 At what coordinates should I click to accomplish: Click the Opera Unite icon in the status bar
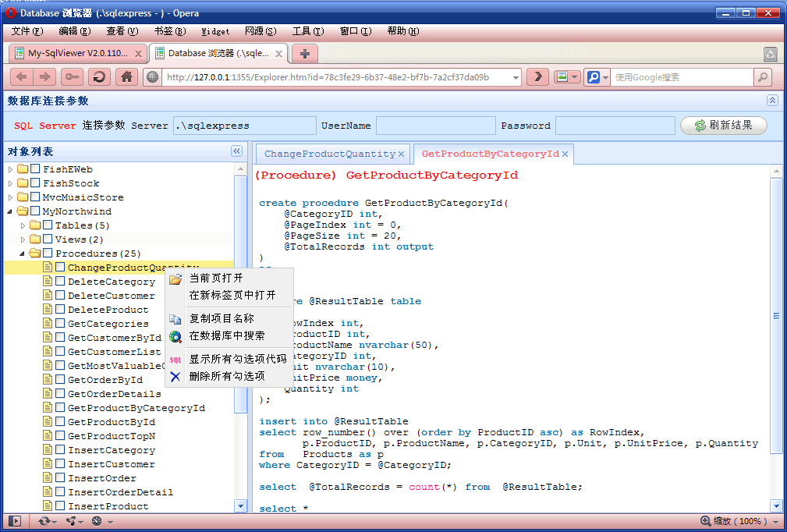tap(71, 521)
